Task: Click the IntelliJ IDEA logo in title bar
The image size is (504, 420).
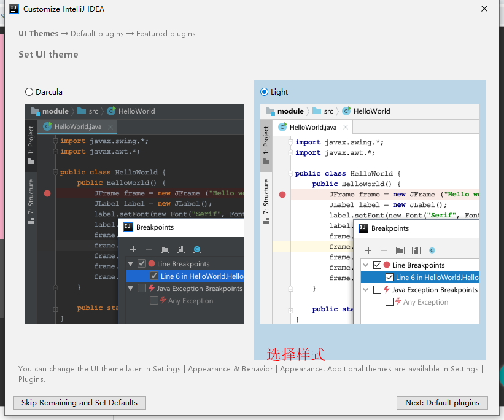Action: [14, 9]
